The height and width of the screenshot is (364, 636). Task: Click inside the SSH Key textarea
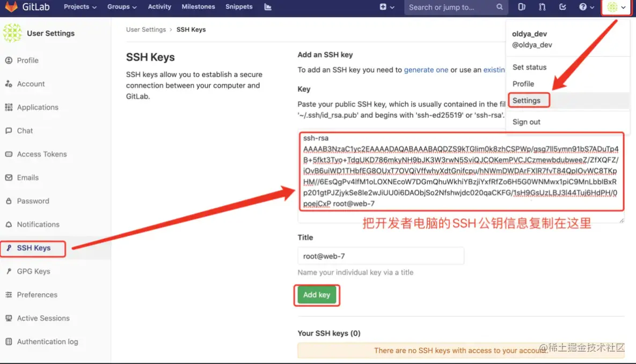461,177
